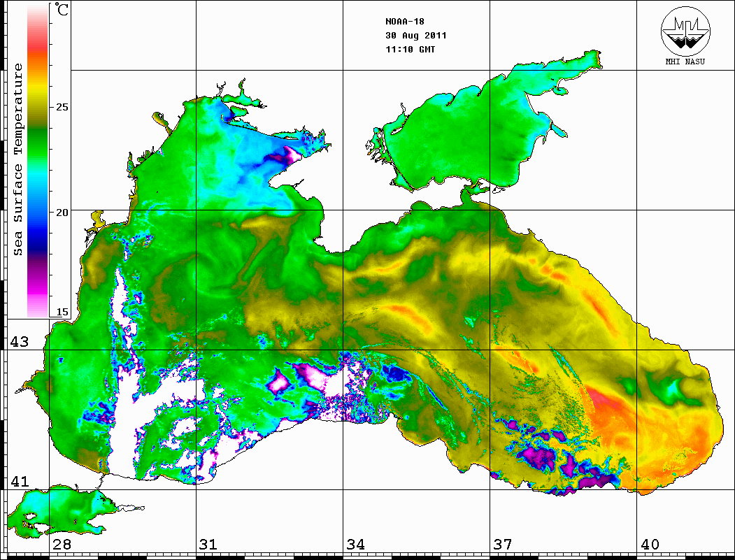
Task: Click longitude label '37'
Action: 503,545
